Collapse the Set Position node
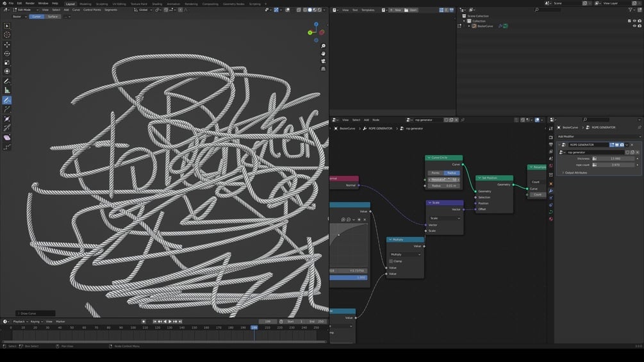 (x=479, y=177)
